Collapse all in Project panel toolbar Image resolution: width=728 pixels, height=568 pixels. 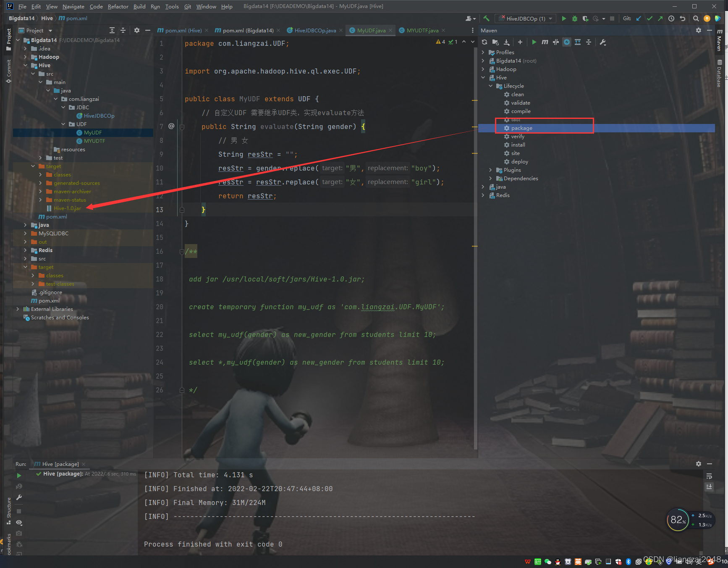pyautogui.click(x=123, y=30)
